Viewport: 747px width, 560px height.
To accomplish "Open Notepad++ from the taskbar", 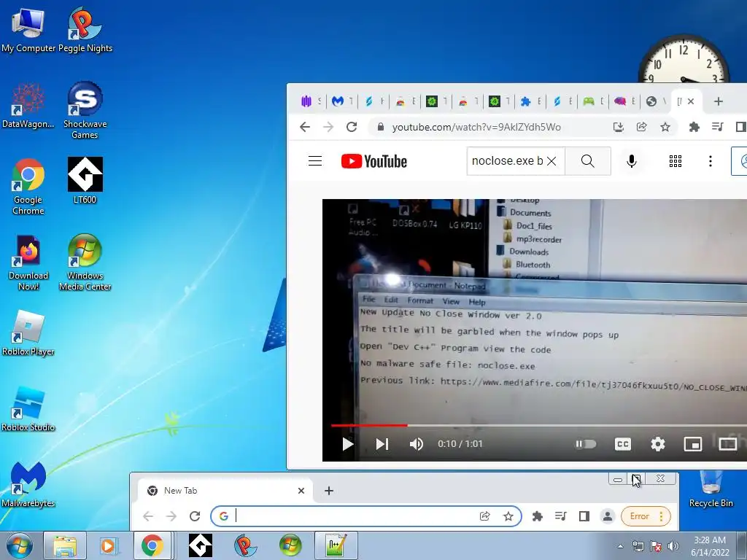I will coord(336,545).
